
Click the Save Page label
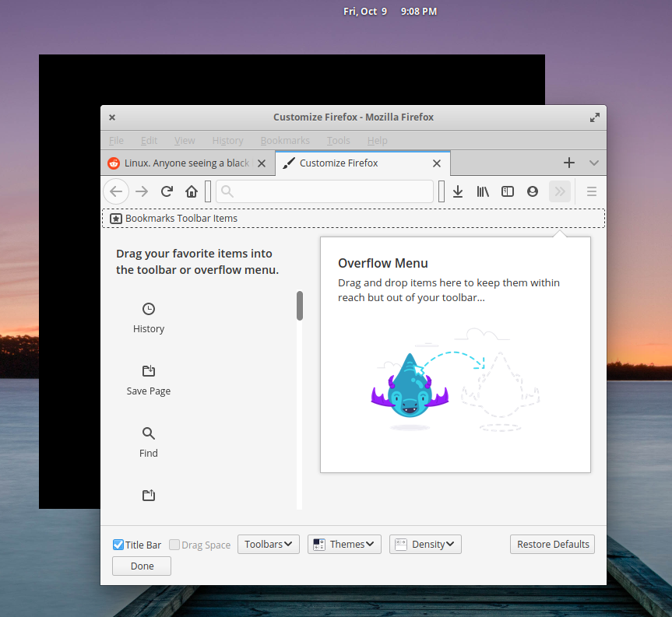click(149, 391)
